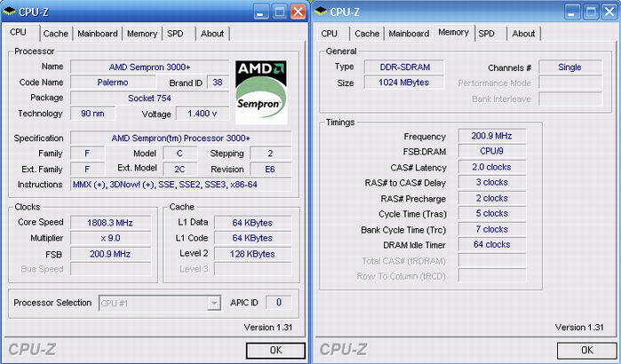Click RAS# to CAS# Delay value 3 clocks
The height and width of the screenshot is (364, 621).
pos(492,182)
